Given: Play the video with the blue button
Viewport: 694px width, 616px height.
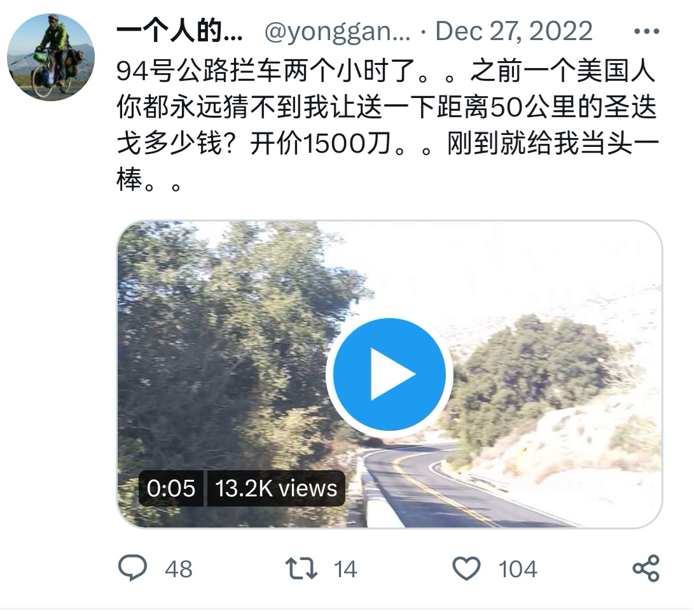Looking at the screenshot, I should (389, 374).
